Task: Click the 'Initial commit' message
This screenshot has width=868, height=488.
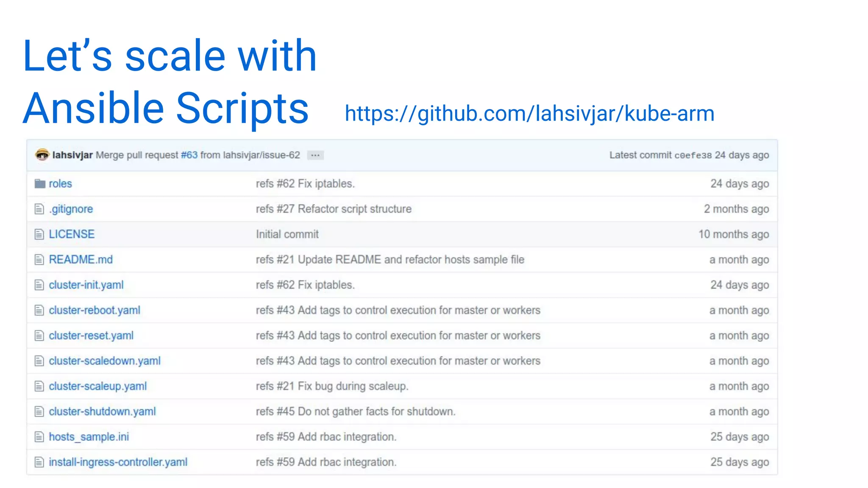Action: [287, 234]
